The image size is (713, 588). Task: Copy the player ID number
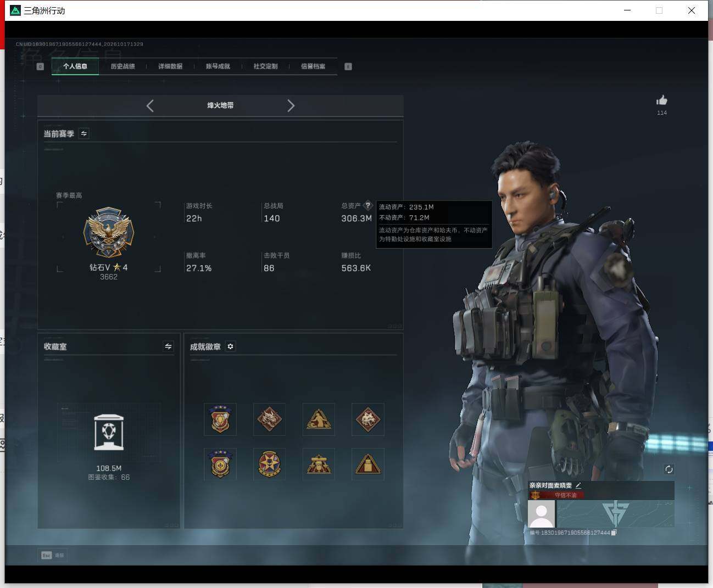[614, 533]
